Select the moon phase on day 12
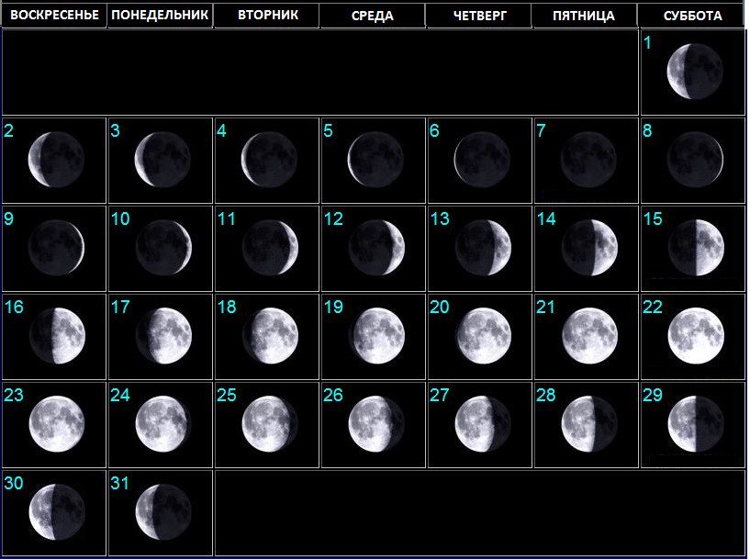Image resolution: width=750 pixels, height=560 pixels. 376,248
